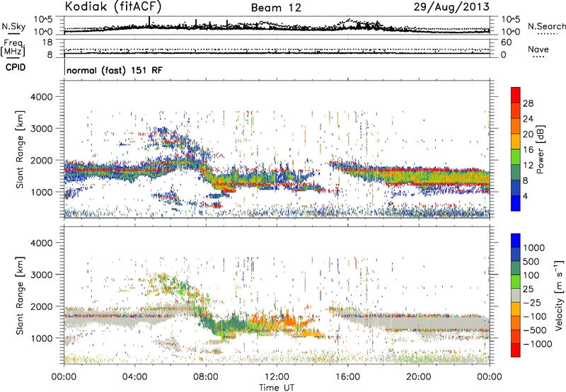This screenshot has height=392, width=566.
Task: Click the "08:00" time axis label
Action: [x=206, y=377]
